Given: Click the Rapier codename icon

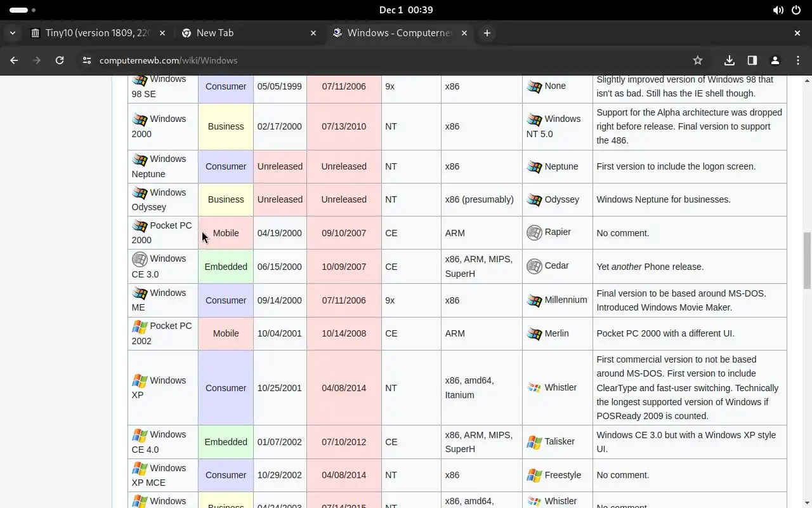Looking at the screenshot, I should (534, 232).
